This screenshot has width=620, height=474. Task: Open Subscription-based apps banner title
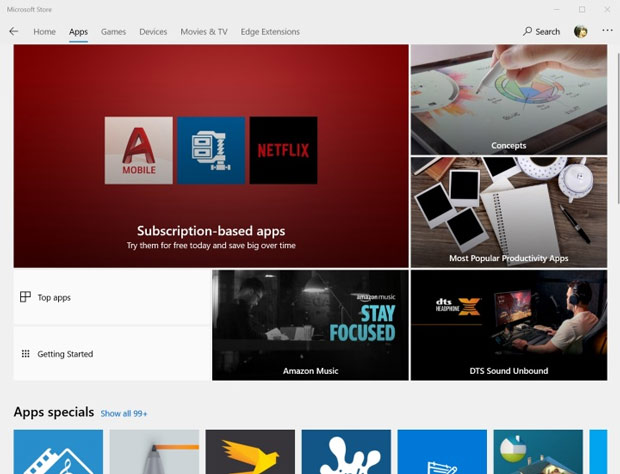pos(211,231)
